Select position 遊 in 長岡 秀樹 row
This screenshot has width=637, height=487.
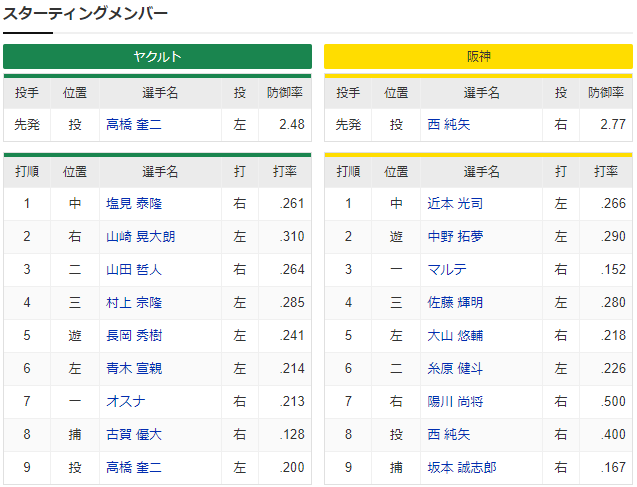(x=75, y=335)
